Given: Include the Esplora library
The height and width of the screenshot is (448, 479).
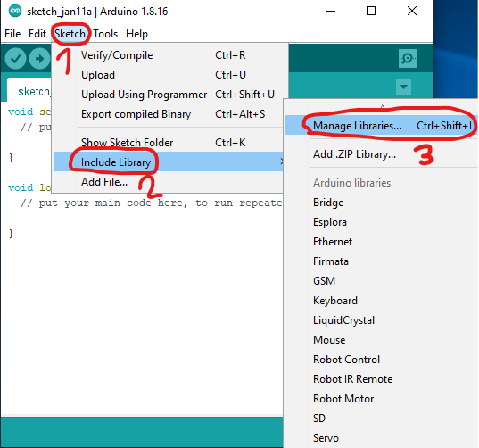Looking at the screenshot, I should (x=381, y=222).
